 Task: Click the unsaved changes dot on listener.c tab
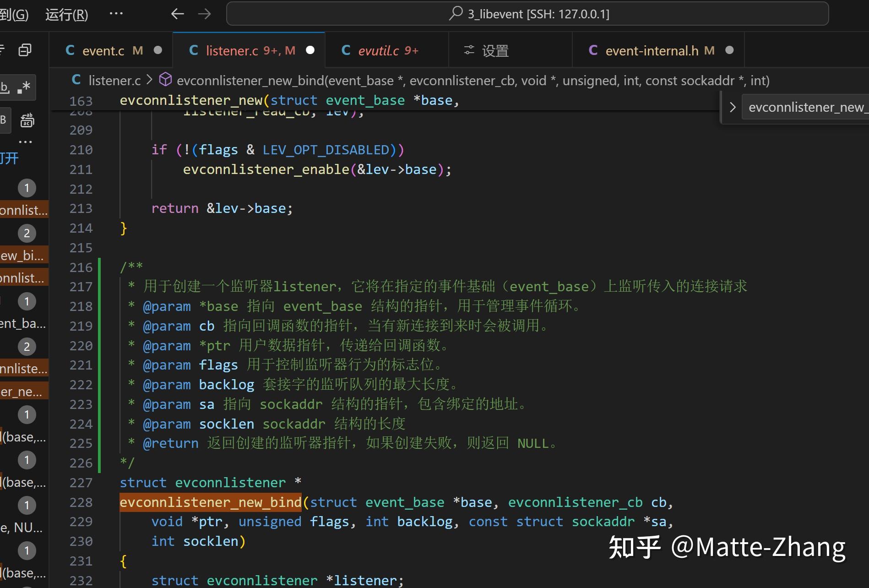pyautogui.click(x=310, y=50)
